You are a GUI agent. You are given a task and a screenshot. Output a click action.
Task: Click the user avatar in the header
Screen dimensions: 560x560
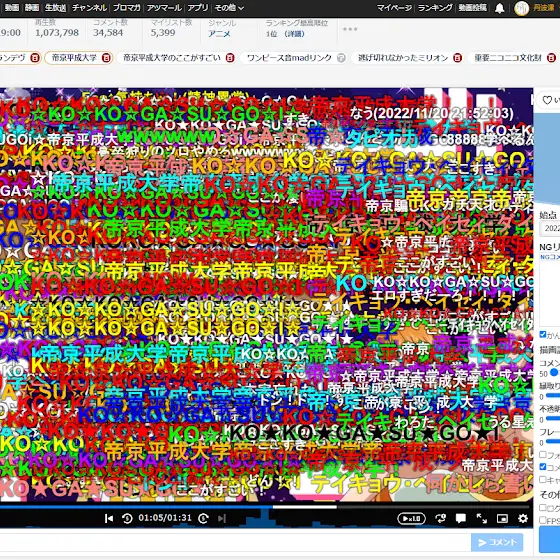point(521,8)
